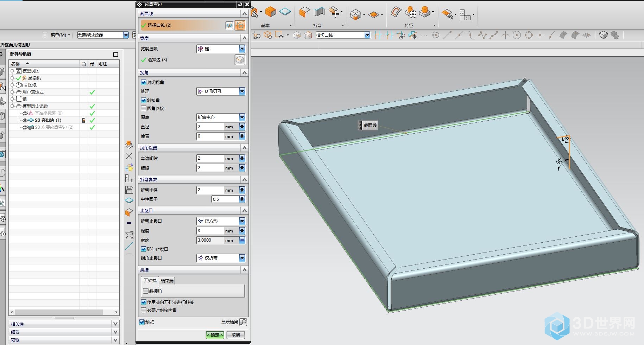
Task: Click the snap arc center circle icon
Action: coord(517,35)
